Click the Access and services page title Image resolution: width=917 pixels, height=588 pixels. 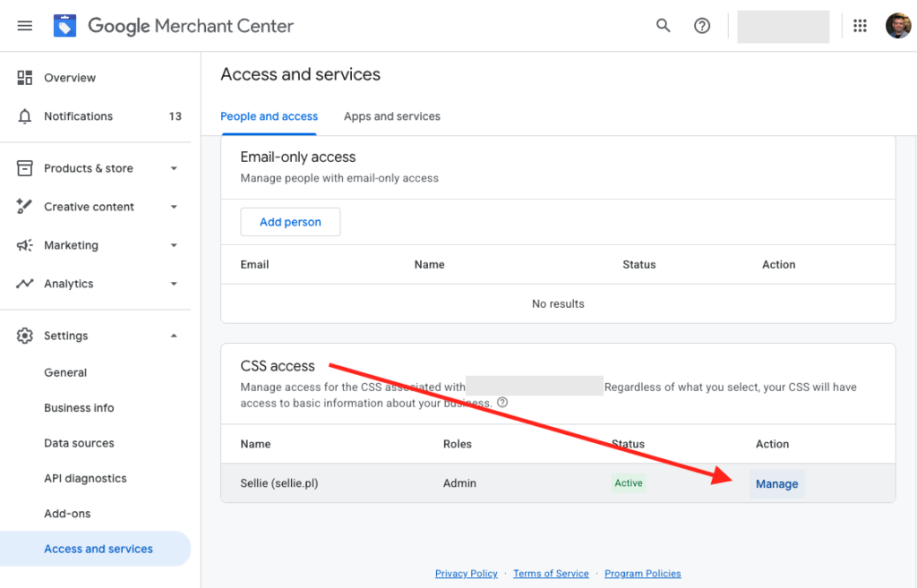(301, 74)
